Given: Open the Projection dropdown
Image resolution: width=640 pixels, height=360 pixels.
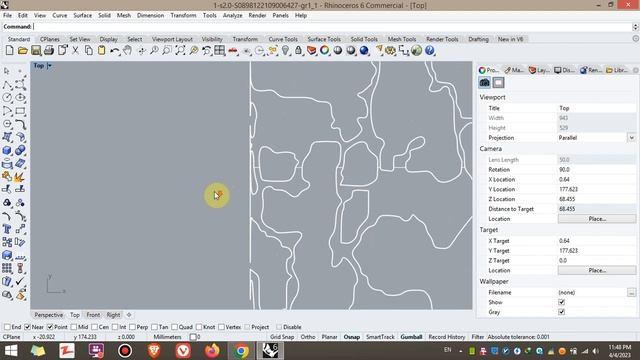Looking at the screenshot, I should click(631, 138).
